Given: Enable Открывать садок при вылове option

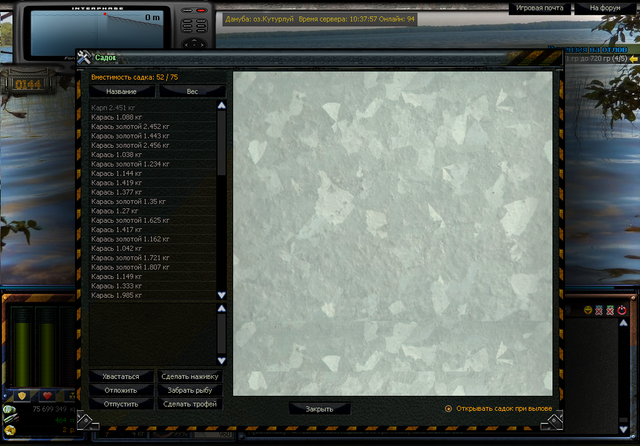Looking at the screenshot, I should [x=448, y=408].
